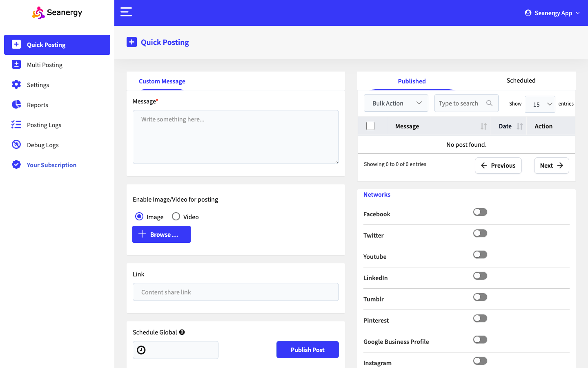Select the Video radio button

click(x=176, y=217)
